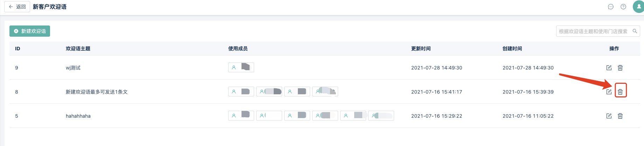
Task: Edit the 新建欢迎语最多可发送1条文 row
Action: coord(609,92)
